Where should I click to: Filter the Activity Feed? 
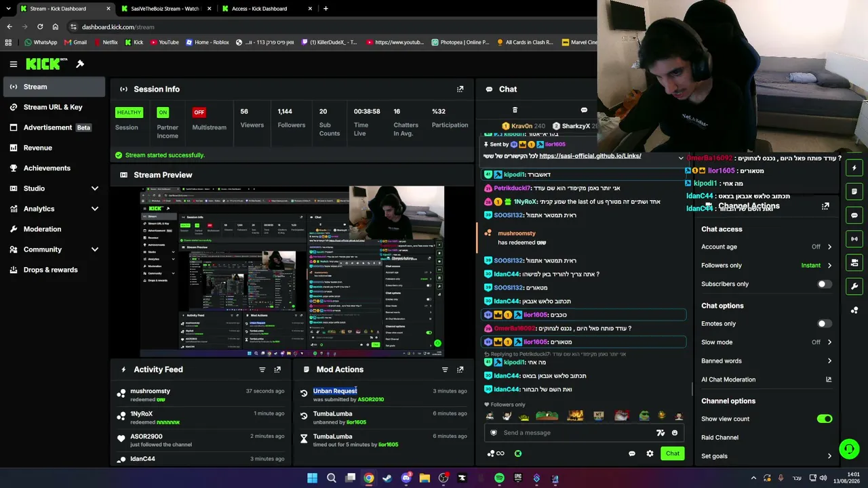262,369
